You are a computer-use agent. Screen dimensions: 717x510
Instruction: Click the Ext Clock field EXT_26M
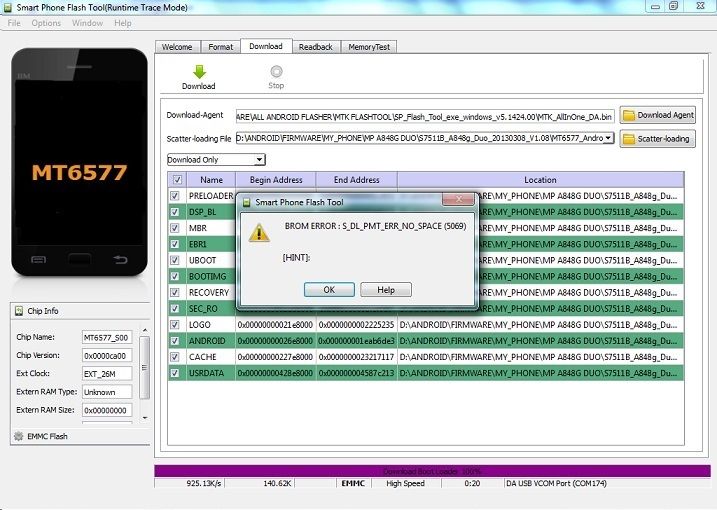[x=107, y=374]
